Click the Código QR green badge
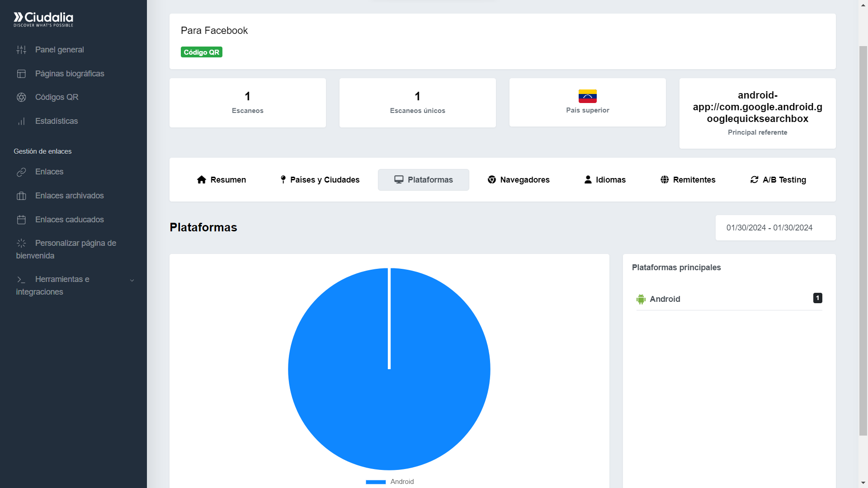Screen dimensions: 868x488 [201, 52]
